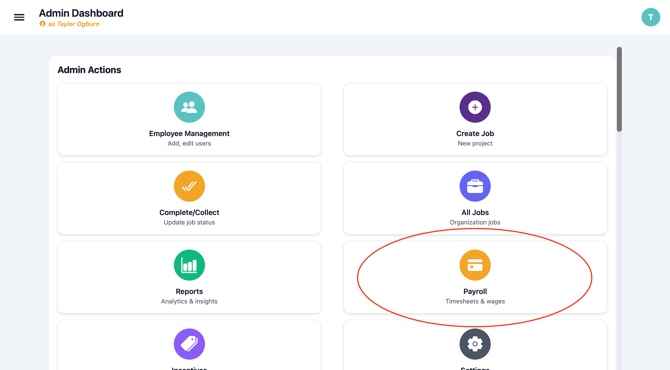
Task: Click the Payroll title
Action: coord(475,291)
